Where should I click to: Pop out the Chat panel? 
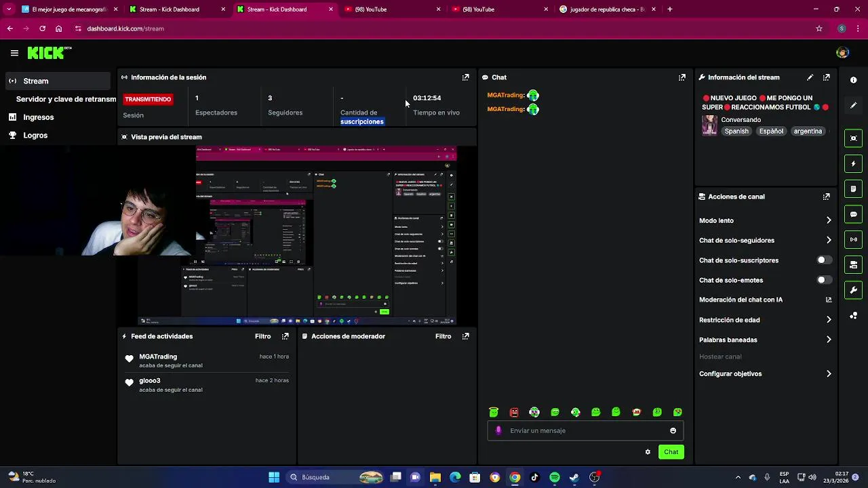click(x=682, y=77)
